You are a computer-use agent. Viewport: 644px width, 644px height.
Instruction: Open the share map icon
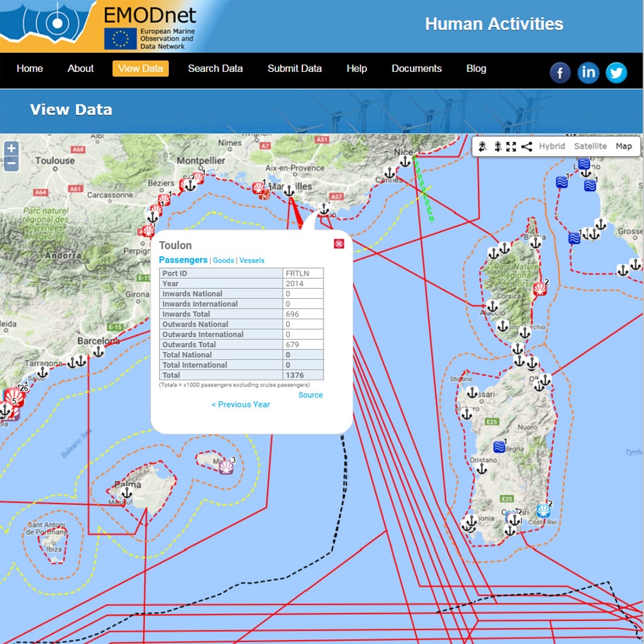527,146
